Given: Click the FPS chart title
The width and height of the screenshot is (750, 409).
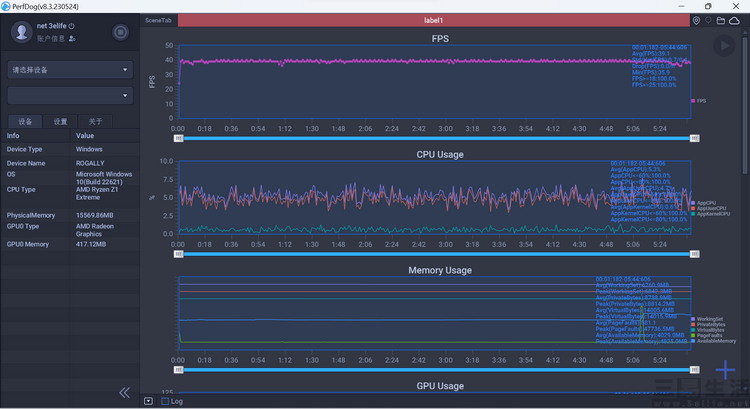Looking at the screenshot, I should (x=440, y=39).
